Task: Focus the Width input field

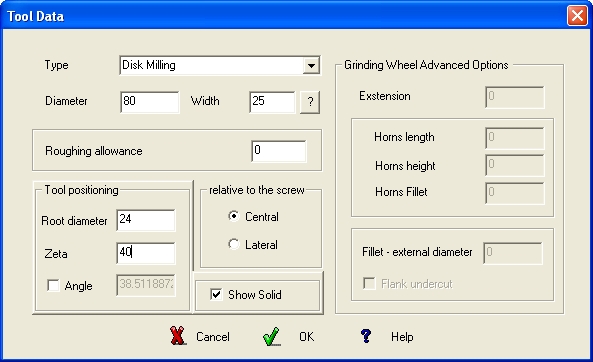Action: tap(272, 102)
